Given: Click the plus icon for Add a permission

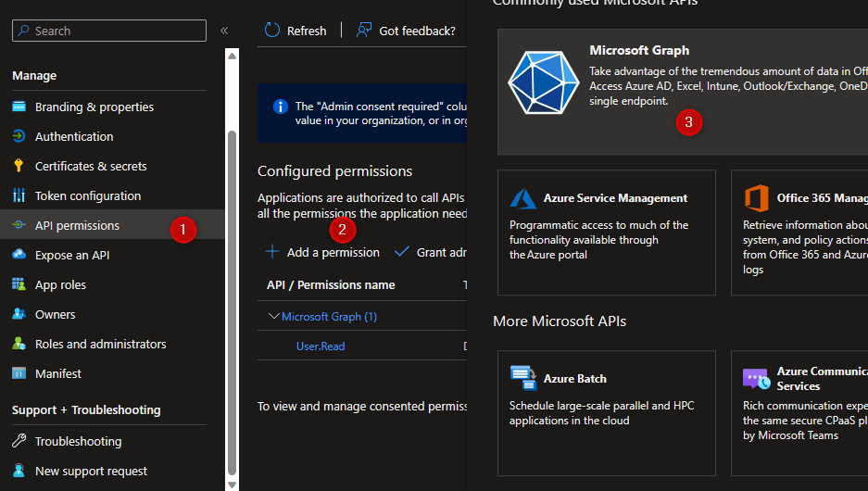Looking at the screenshot, I should pos(272,252).
